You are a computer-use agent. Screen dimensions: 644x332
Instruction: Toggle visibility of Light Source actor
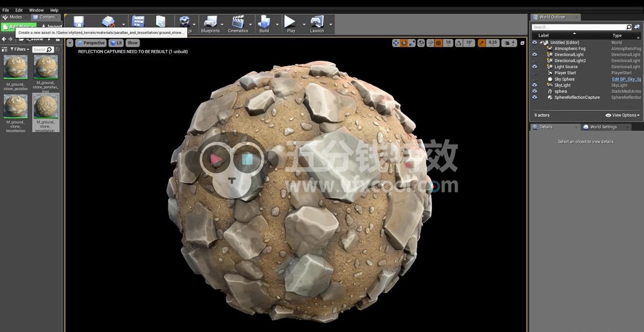click(535, 67)
